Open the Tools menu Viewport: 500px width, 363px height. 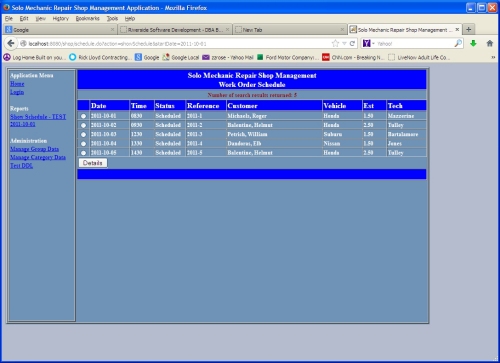tap(112, 18)
